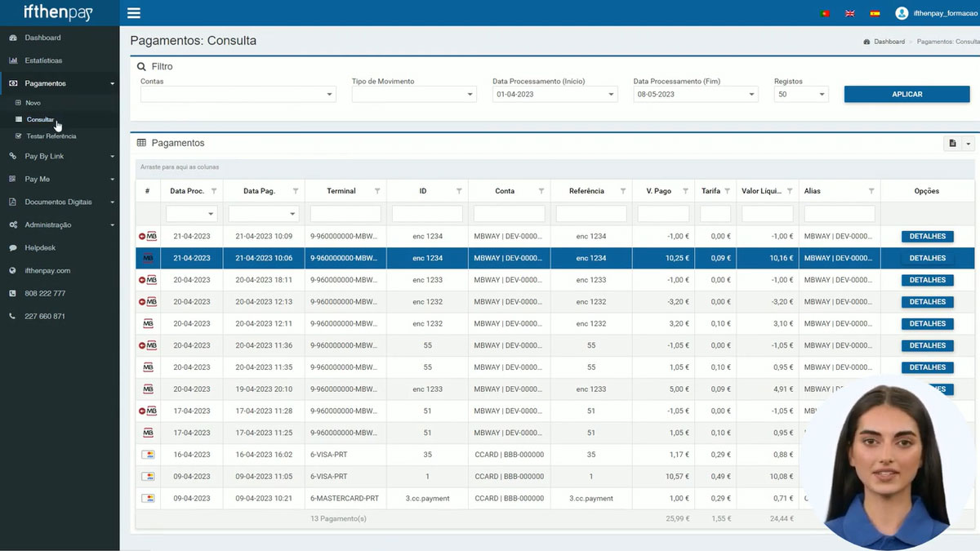Click the 10,57 € V. Pago cell
This screenshot has height=551, width=980.
[663, 477]
